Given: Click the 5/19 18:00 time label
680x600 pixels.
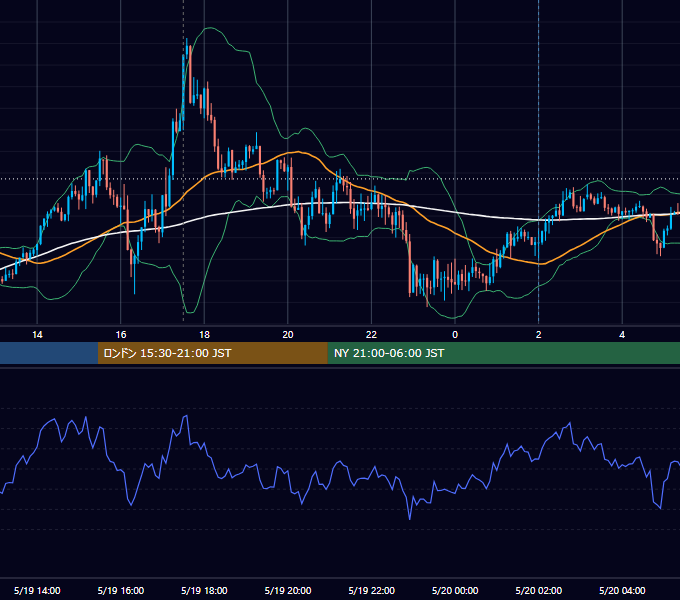Looking at the screenshot, I should coord(204,590).
